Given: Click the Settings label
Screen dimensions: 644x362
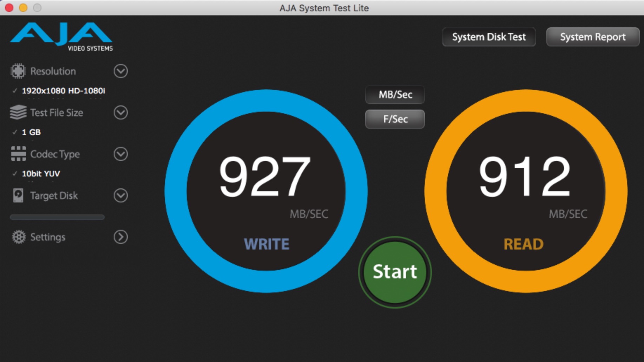Looking at the screenshot, I should click(48, 237).
